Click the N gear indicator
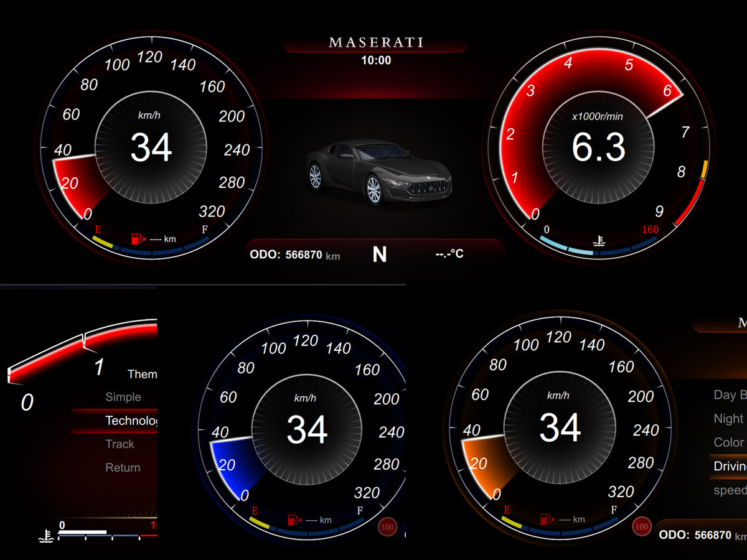 click(379, 254)
